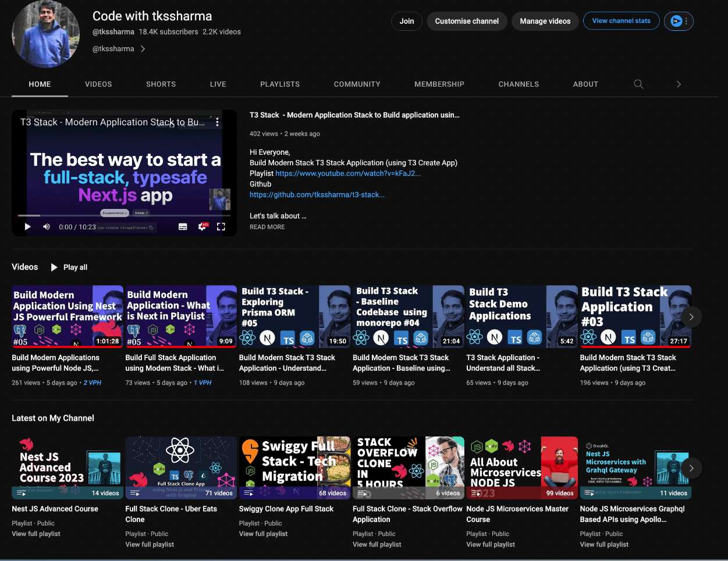Screen dimensions: 728x561
Task: Show next playlists in Latest carousel
Action: point(691,468)
